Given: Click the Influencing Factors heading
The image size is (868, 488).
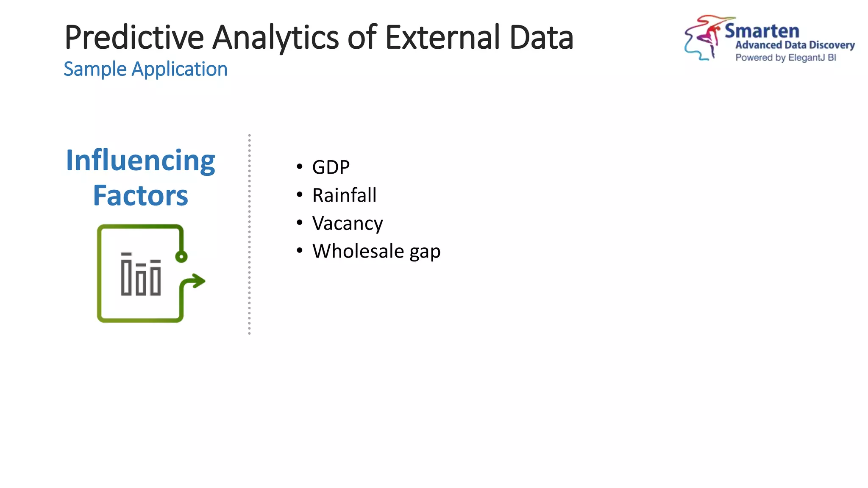Looking at the screenshot, I should tap(141, 177).
